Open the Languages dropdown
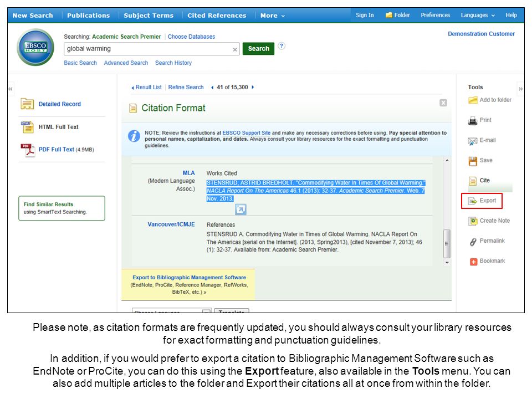Screen dimensions: 532x399 [478, 15]
